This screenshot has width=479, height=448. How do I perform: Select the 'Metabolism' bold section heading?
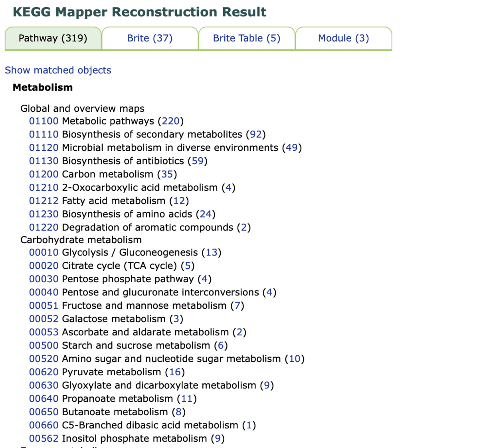tap(43, 87)
